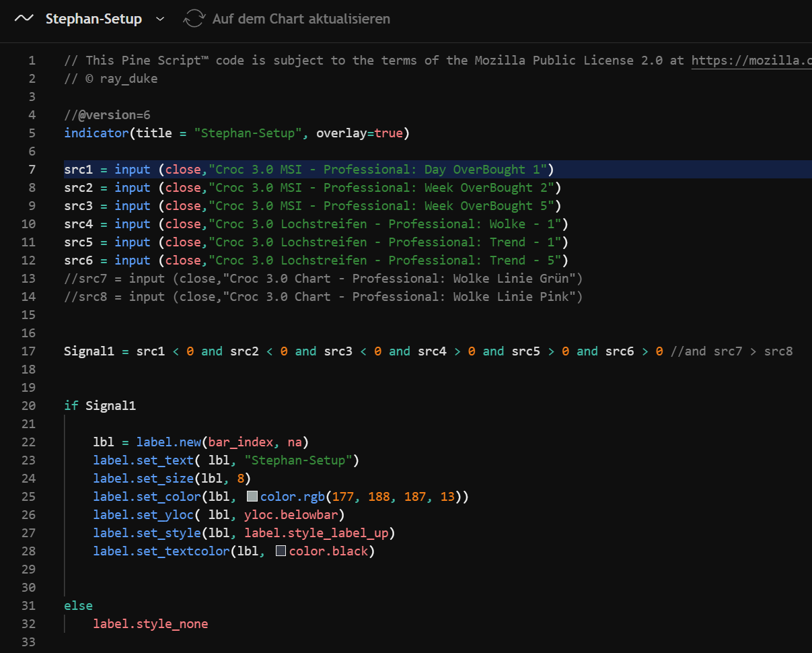Click the else keyword

pos(78,606)
